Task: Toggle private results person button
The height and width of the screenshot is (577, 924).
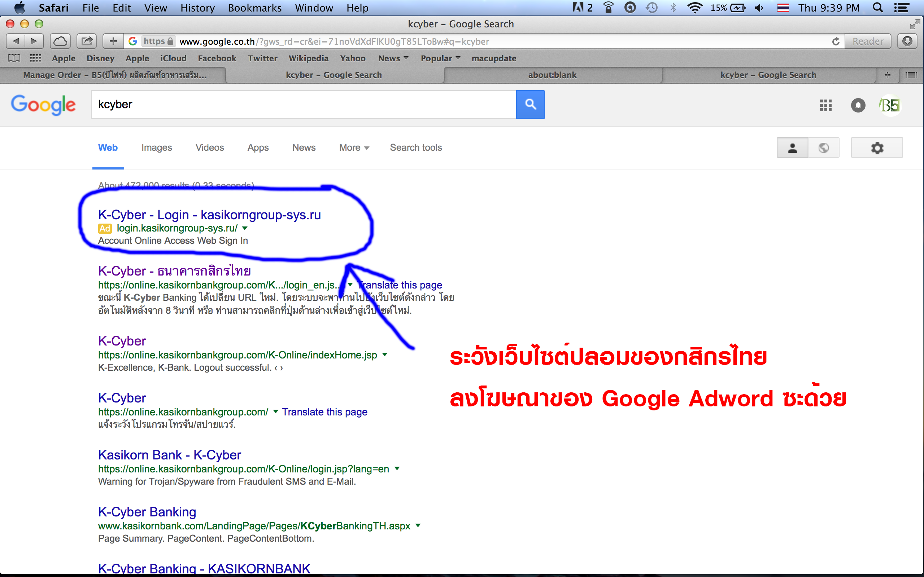Action: click(x=792, y=148)
